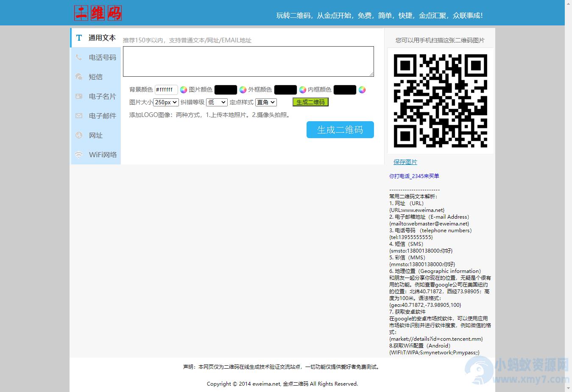Click the large blue 生成二维码 button
572x392 pixels.
pyautogui.click(x=340, y=130)
